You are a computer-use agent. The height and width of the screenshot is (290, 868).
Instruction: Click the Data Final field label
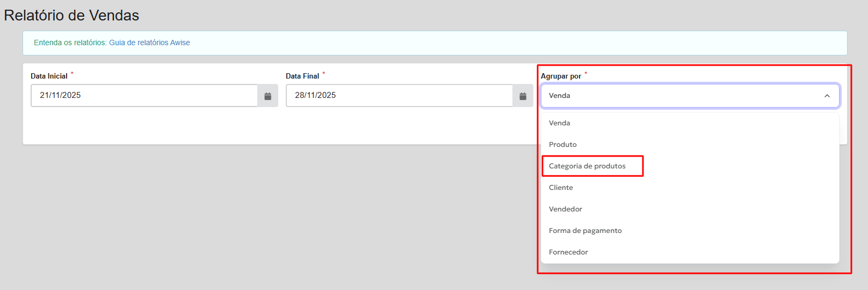click(302, 76)
